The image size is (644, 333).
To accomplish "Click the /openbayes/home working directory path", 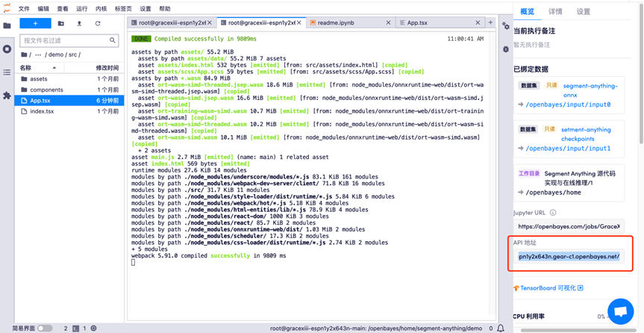I will (554, 193).
